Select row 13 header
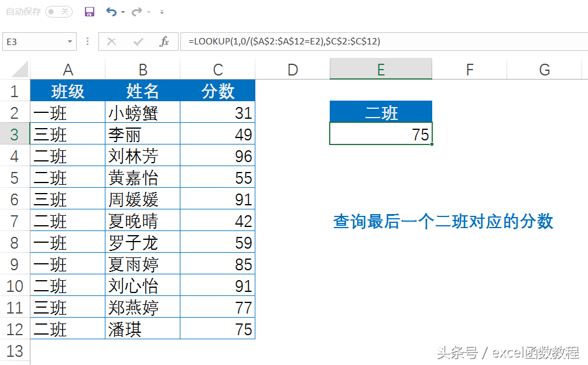Viewport: 588px width, 365px height. (15, 351)
